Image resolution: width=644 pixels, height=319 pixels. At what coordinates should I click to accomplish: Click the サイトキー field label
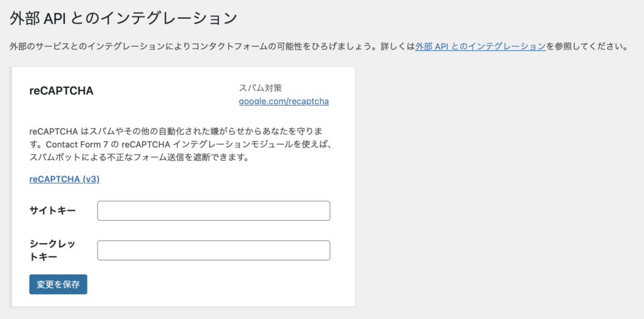click(53, 210)
